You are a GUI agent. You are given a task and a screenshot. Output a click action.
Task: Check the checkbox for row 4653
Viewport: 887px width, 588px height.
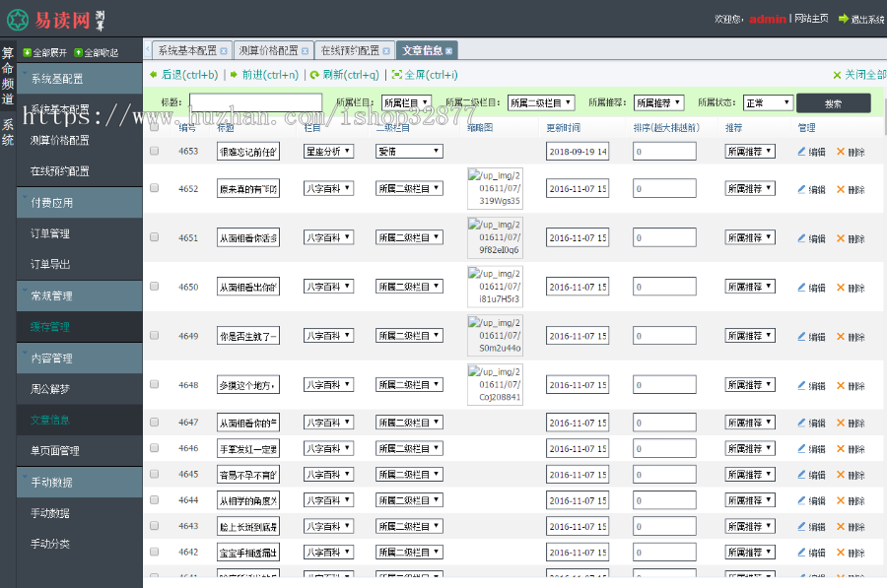click(154, 151)
